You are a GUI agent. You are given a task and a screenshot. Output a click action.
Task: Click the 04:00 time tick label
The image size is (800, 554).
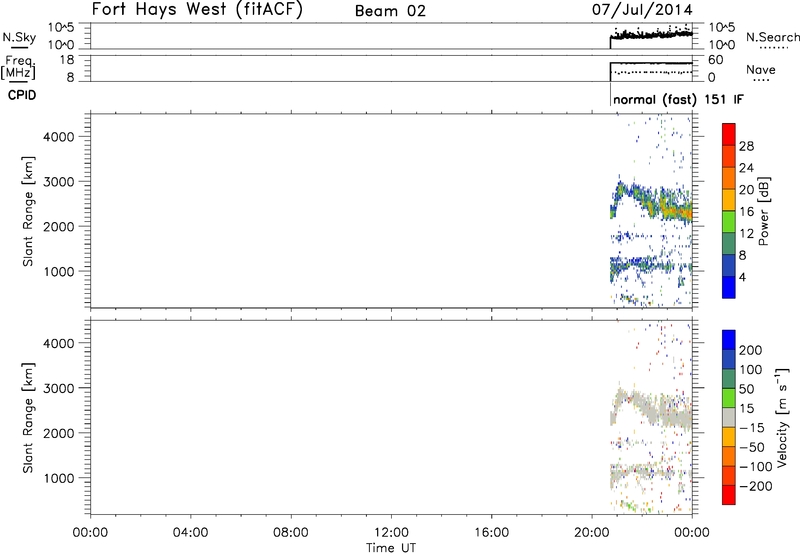tap(190, 533)
